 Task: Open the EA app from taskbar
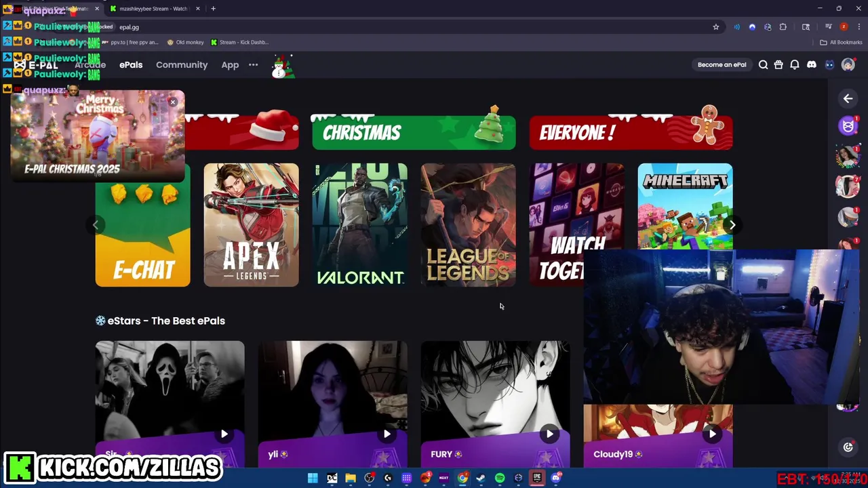point(426,478)
